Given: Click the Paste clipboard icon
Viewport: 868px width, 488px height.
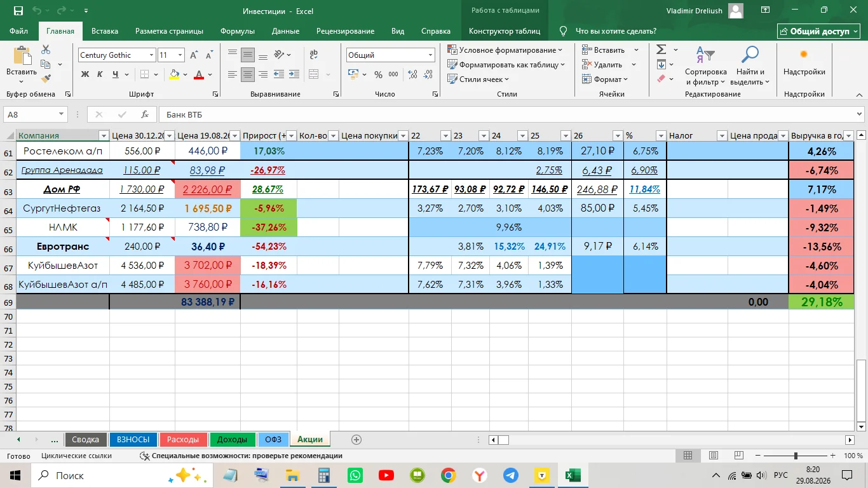Looking at the screenshot, I should 22,57.
